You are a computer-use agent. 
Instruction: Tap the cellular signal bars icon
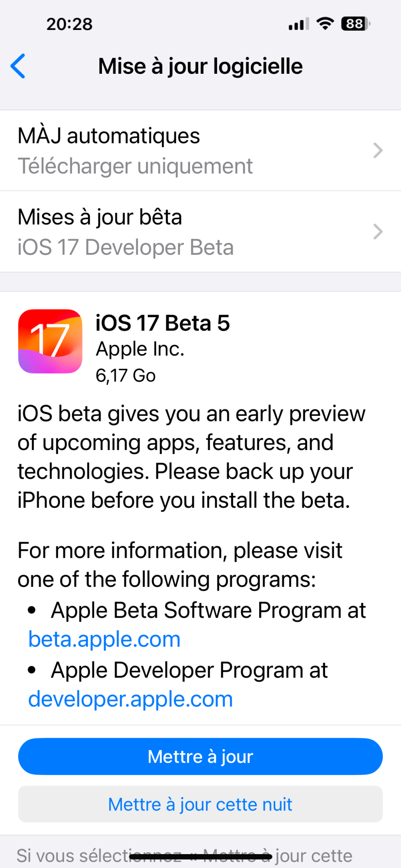click(299, 24)
